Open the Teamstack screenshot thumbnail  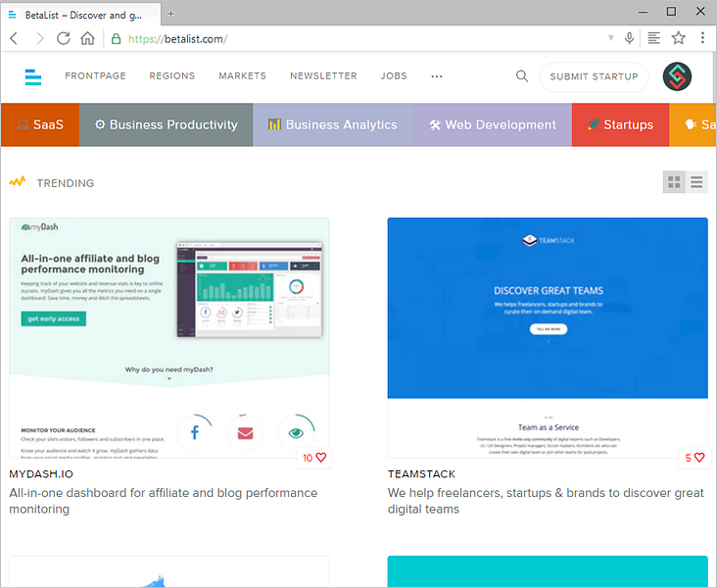[x=548, y=338]
